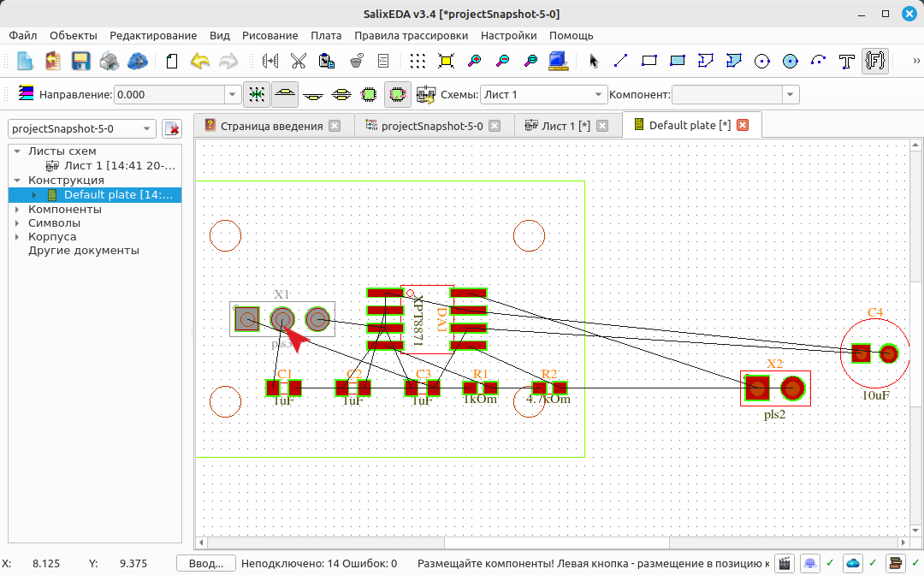The image size is (924, 575).
Task: Open the Правила трассировки menu
Action: click(x=411, y=35)
